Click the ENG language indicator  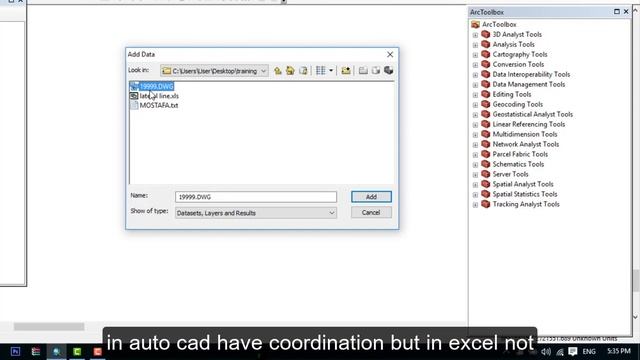[589, 351]
